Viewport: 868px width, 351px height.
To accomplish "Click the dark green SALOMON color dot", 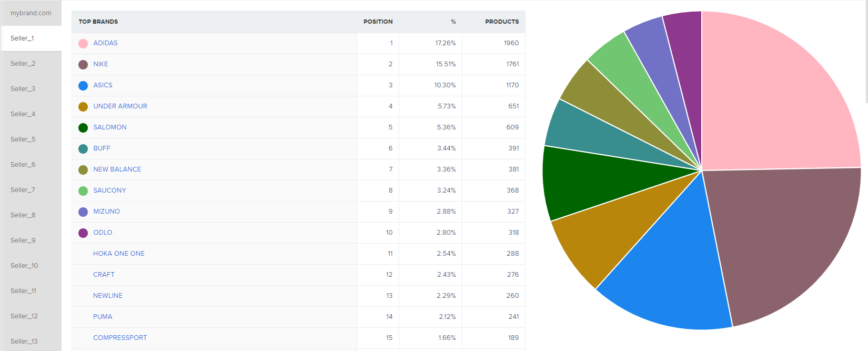I will click(83, 127).
